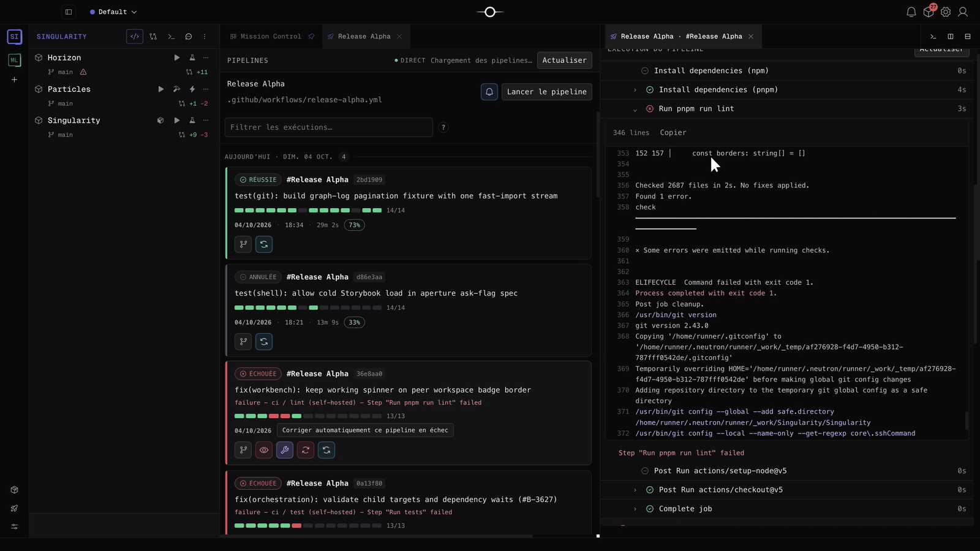Viewport: 980px width, 551px height.
Task: Select the ML workspace badge
Action: click(14, 60)
